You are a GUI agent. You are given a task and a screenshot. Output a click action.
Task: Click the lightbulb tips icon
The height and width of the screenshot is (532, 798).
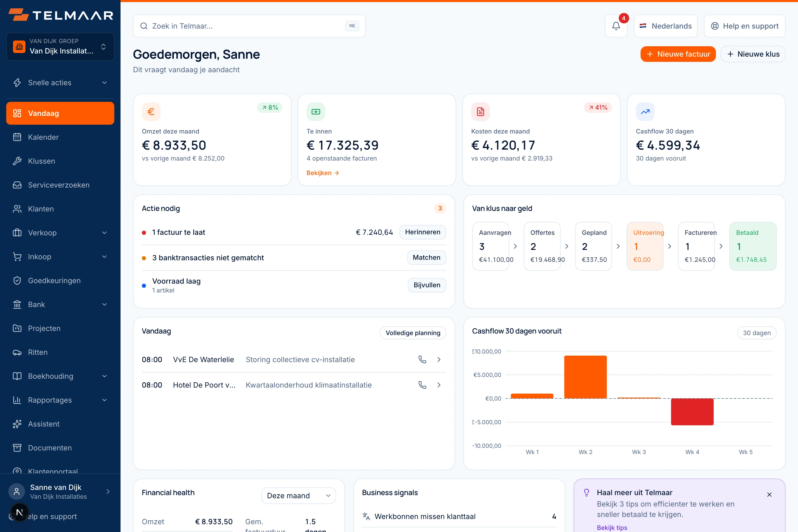[586, 493]
